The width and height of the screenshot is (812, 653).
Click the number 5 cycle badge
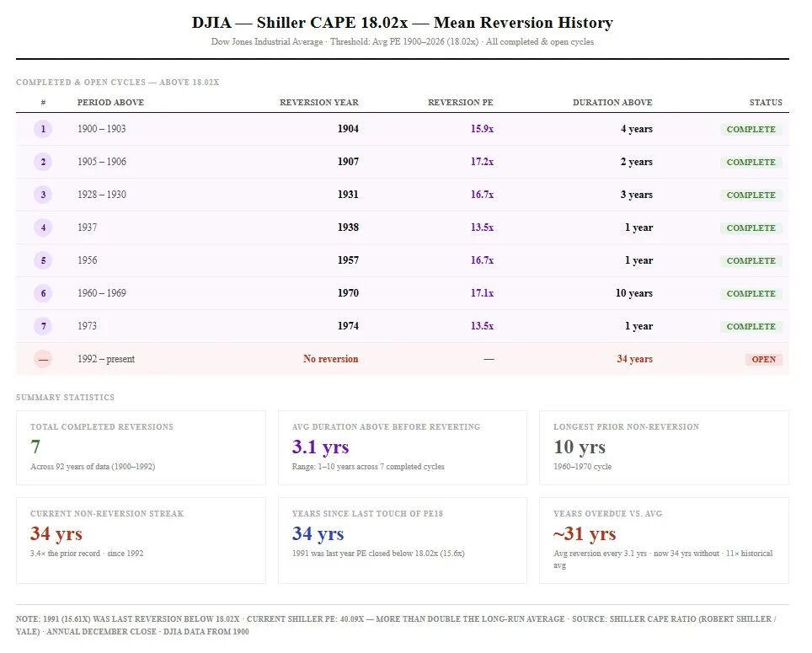43,260
